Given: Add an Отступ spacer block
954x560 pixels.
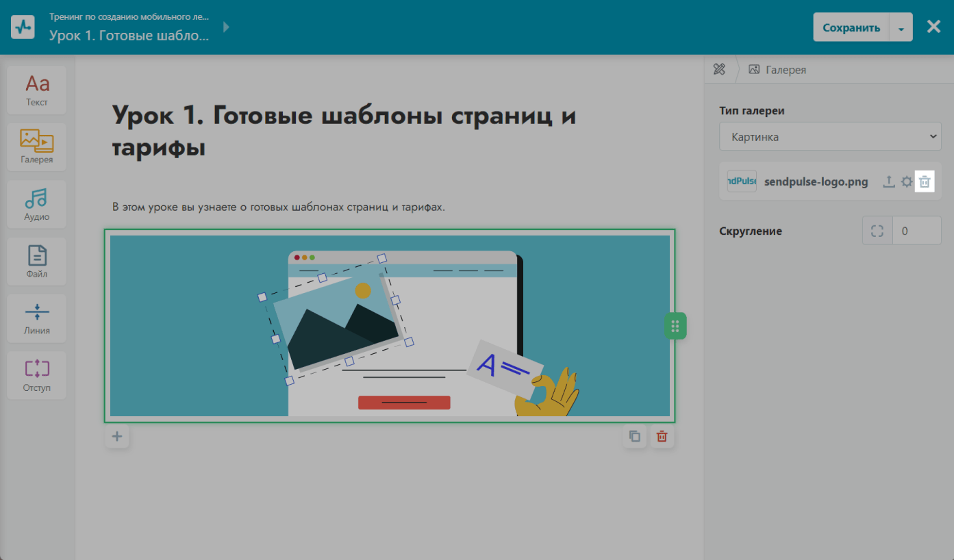Looking at the screenshot, I should click(37, 374).
